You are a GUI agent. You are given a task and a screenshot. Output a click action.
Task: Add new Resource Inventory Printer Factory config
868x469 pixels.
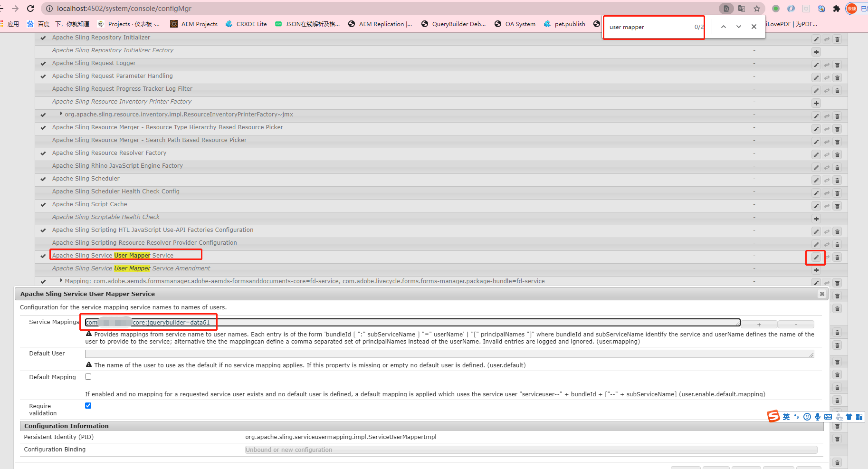[816, 104]
